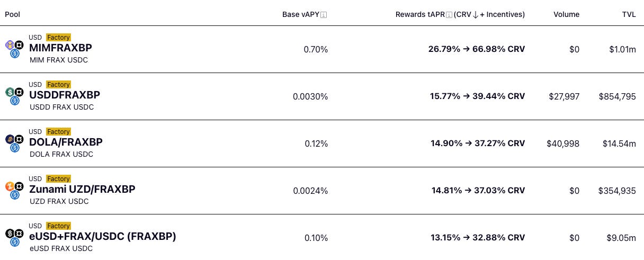The image size is (644, 260).
Task: Click the DOLA/FRAXBP pool token icons
Action: click(x=14, y=144)
